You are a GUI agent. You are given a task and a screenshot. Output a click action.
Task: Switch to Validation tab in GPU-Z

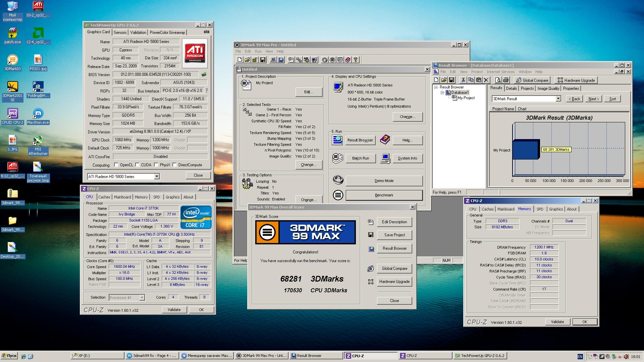tap(138, 33)
